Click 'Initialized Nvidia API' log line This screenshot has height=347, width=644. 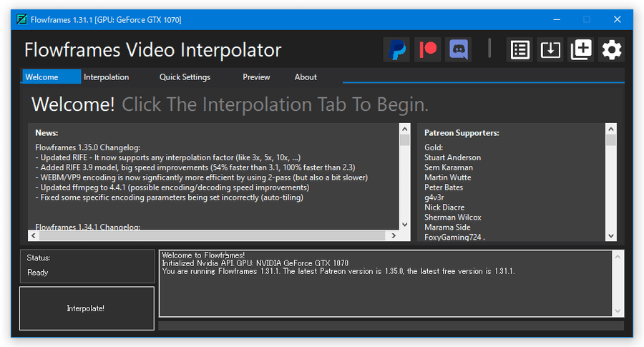pyautogui.click(x=255, y=263)
